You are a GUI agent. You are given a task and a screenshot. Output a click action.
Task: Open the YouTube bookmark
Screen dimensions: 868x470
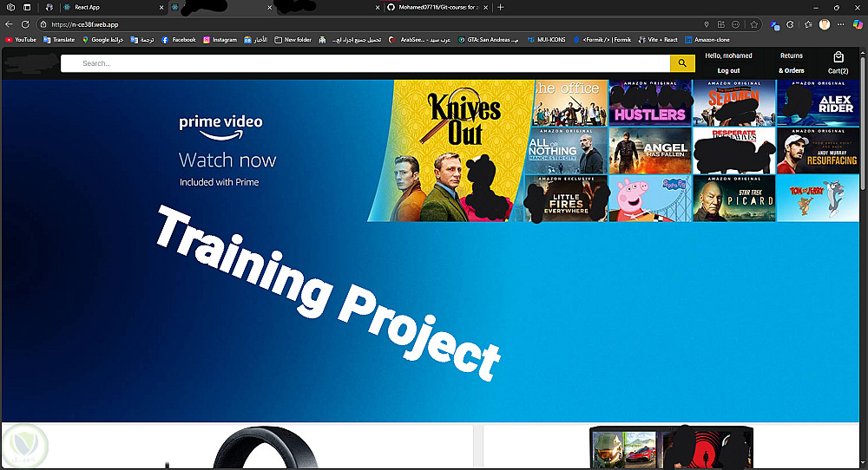point(21,40)
